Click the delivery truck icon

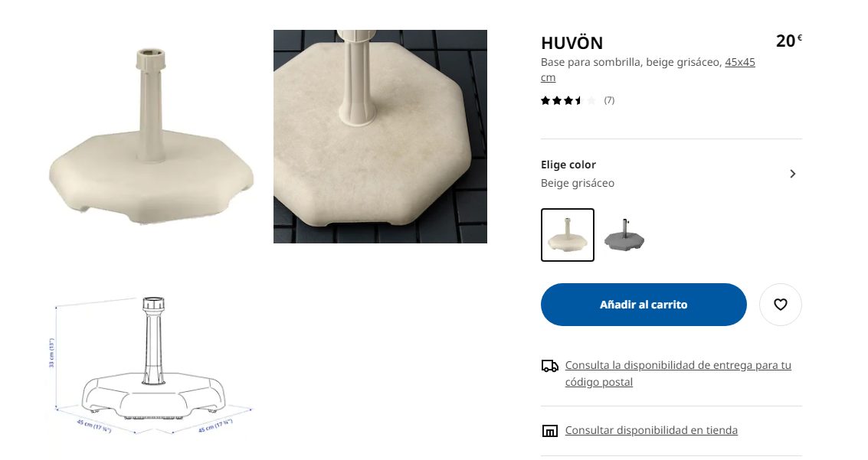coord(550,366)
